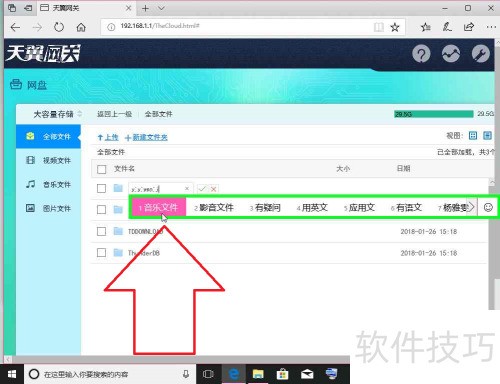Viewport: 500px width, 384px height.
Task: Cancel renaming with the red X icon
Action: 213,189
